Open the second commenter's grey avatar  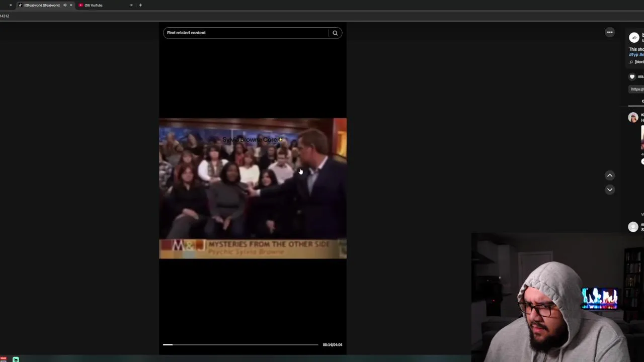(x=633, y=227)
